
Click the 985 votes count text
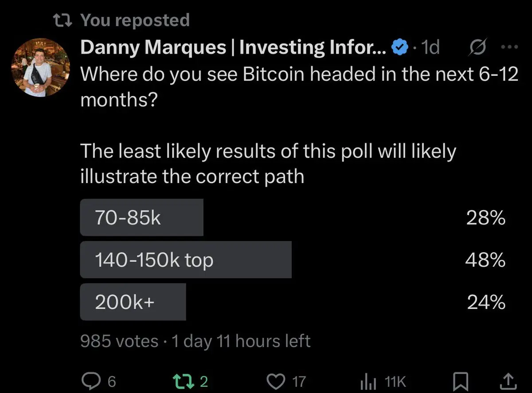tap(119, 341)
